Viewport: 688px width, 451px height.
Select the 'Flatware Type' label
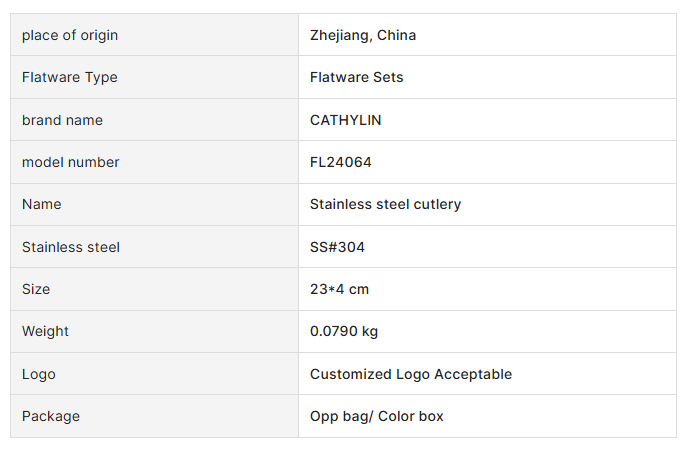coord(70,77)
